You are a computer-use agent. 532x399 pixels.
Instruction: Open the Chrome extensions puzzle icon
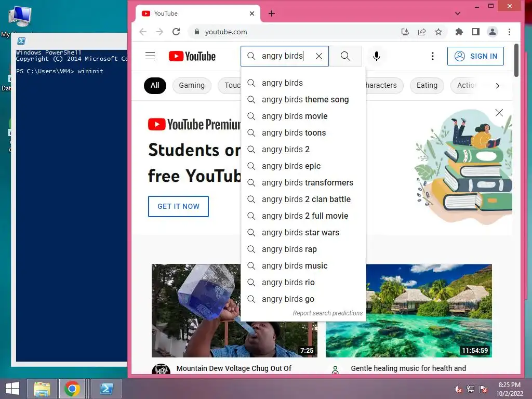tap(459, 32)
